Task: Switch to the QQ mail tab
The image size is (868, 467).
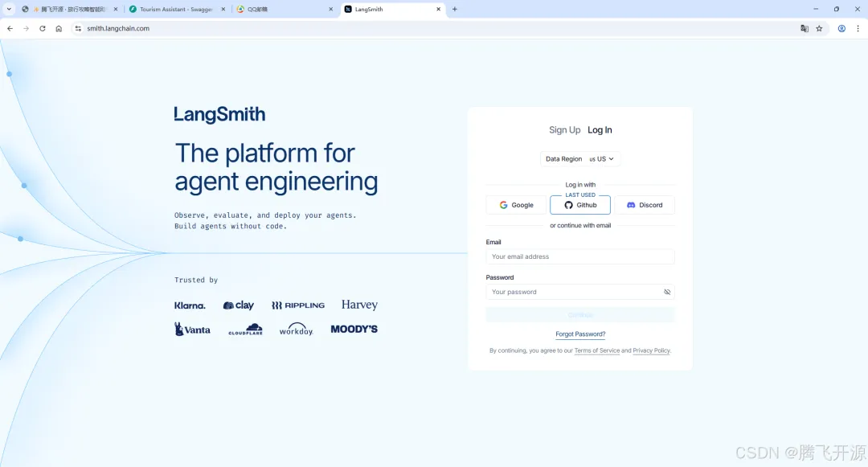Action: pos(285,9)
